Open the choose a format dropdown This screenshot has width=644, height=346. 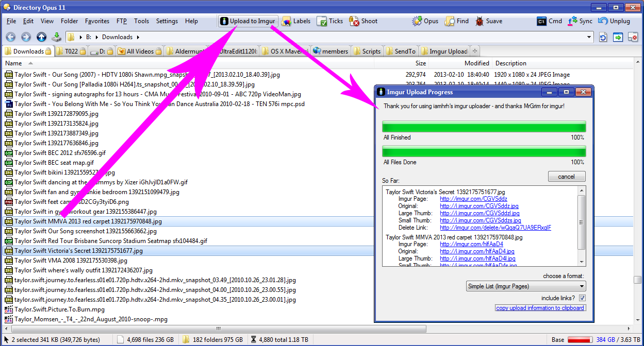click(x=526, y=286)
